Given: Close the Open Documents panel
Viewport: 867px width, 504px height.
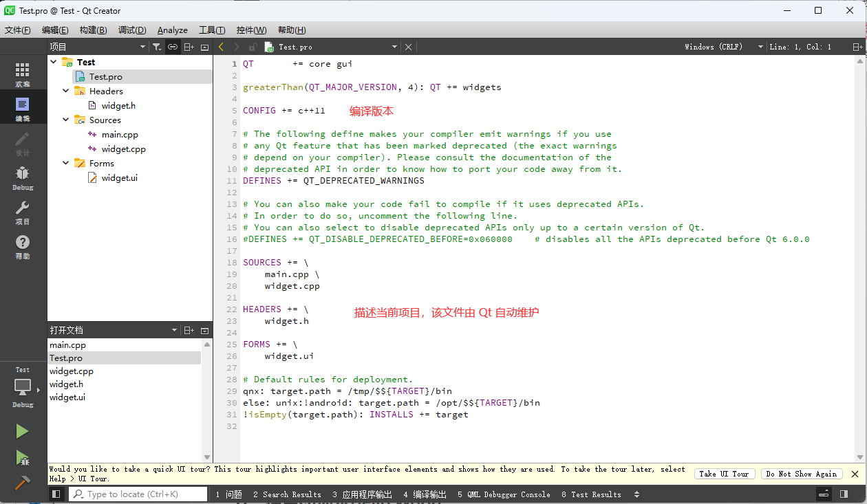Looking at the screenshot, I should tap(204, 331).
